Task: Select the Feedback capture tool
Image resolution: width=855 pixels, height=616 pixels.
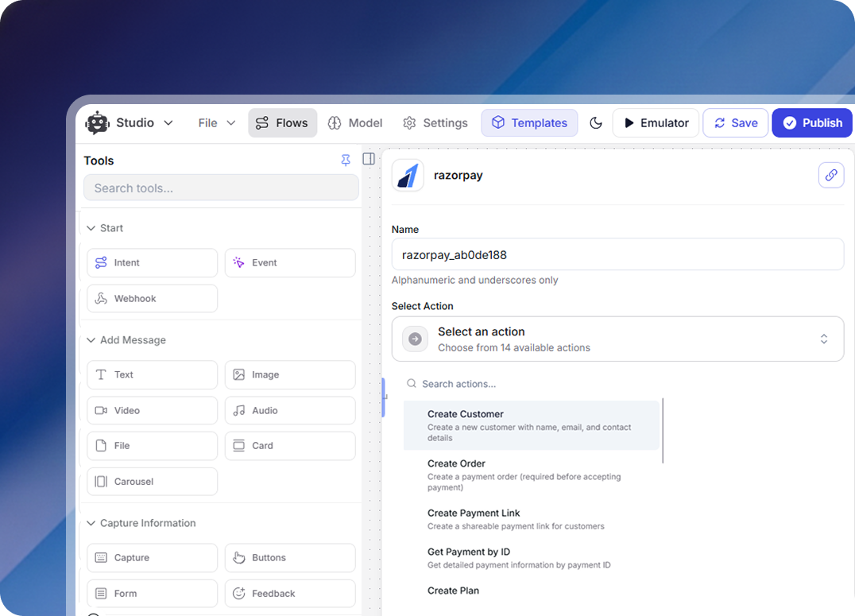Action: (290, 593)
